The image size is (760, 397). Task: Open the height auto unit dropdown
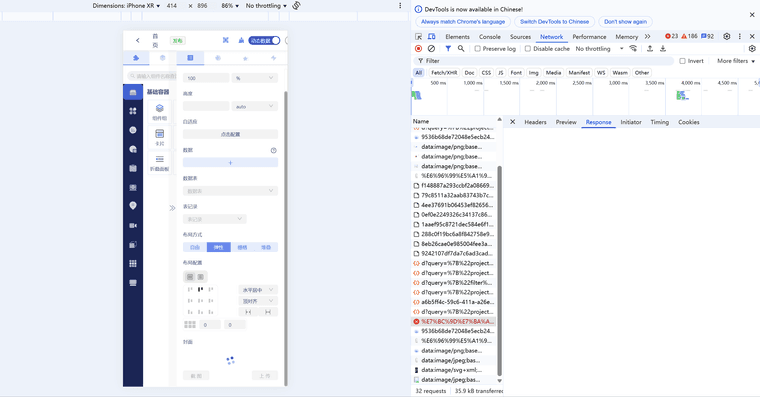(254, 106)
